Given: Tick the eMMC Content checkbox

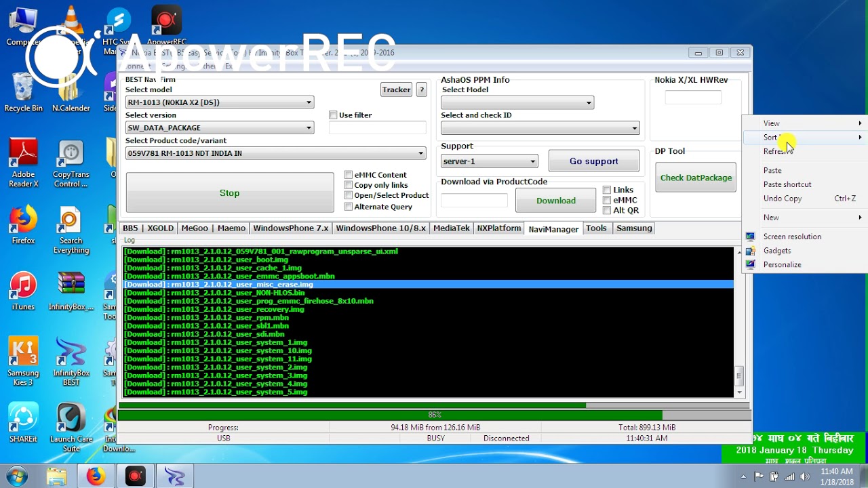Looking at the screenshot, I should pos(349,175).
